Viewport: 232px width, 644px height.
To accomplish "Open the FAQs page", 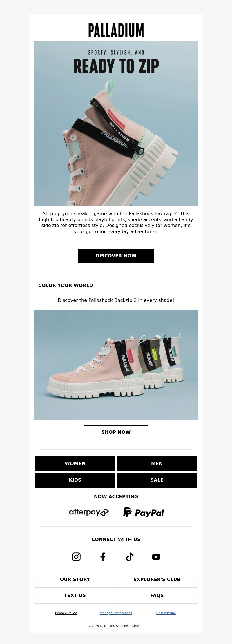I will [x=157, y=595].
